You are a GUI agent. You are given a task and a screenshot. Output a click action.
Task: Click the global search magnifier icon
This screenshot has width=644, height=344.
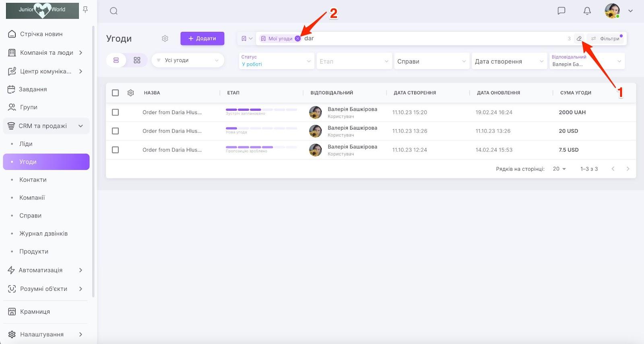pyautogui.click(x=114, y=11)
